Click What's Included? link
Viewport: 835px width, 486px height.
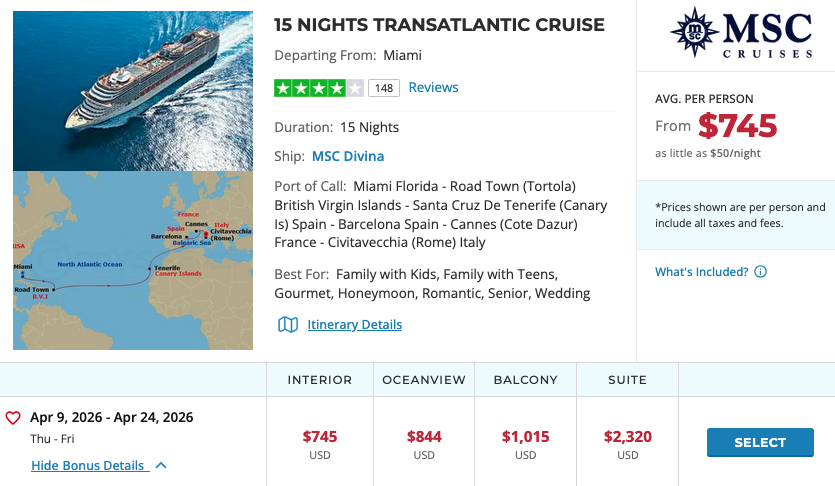pyautogui.click(x=701, y=272)
